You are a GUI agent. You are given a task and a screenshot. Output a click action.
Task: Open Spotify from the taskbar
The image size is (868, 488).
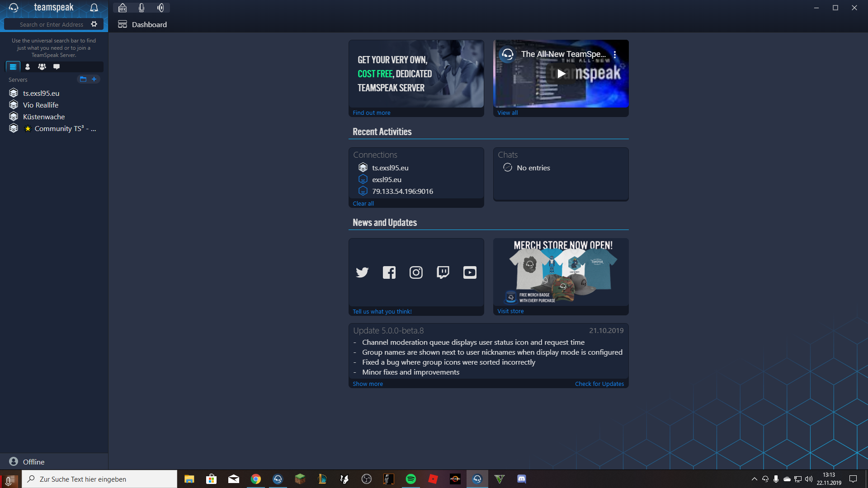point(411,479)
